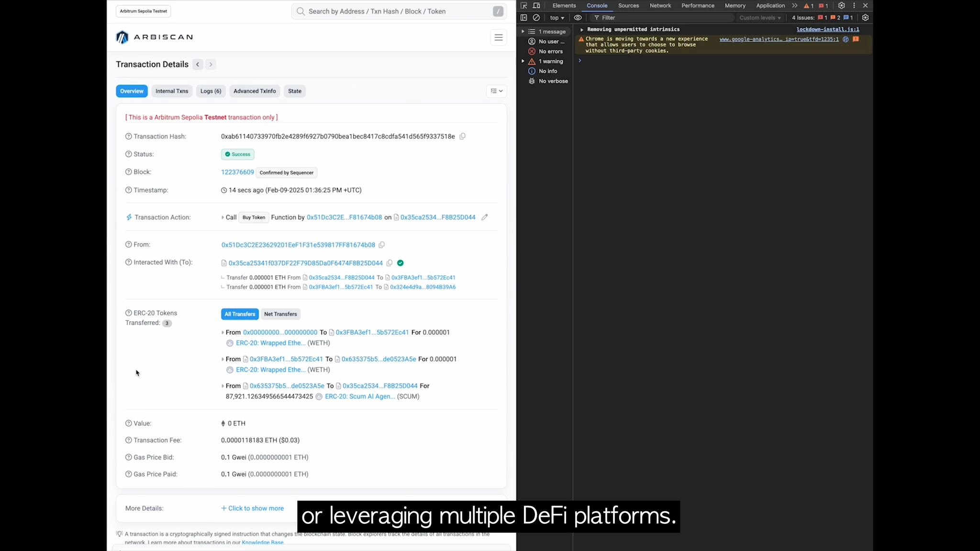
Task: Click help icon next to Timestamp
Action: 128,190
